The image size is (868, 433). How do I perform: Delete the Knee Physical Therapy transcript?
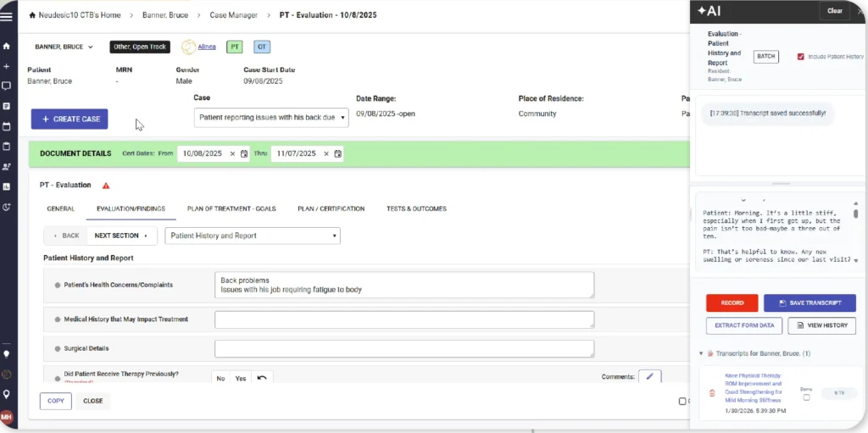pyautogui.click(x=712, y=393)
